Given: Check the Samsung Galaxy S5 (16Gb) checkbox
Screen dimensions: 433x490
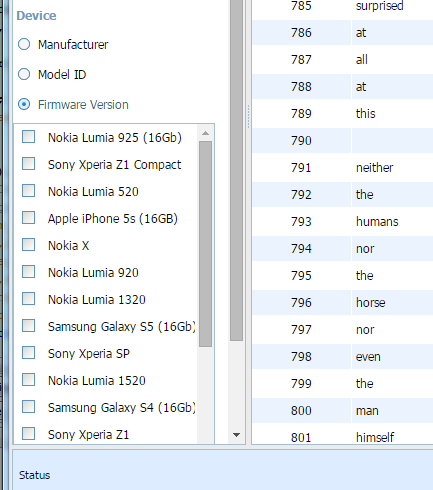Looking at the screenshot, I should [28, 326].
